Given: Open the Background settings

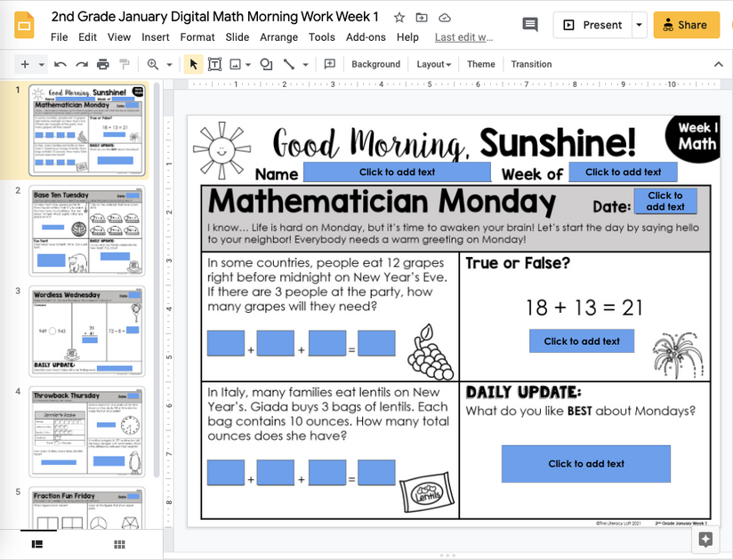Looking at the screenshot, I should point(375,64).
